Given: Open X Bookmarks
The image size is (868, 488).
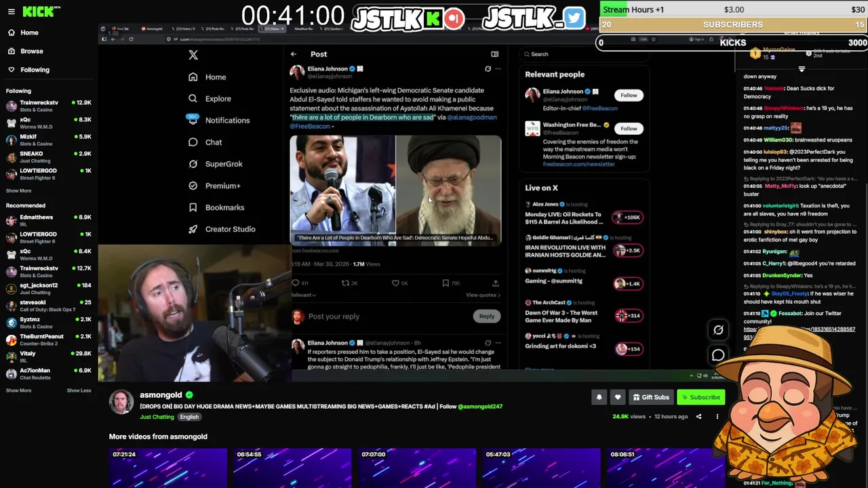Looking at the screenshot, I should click(216, 207).
